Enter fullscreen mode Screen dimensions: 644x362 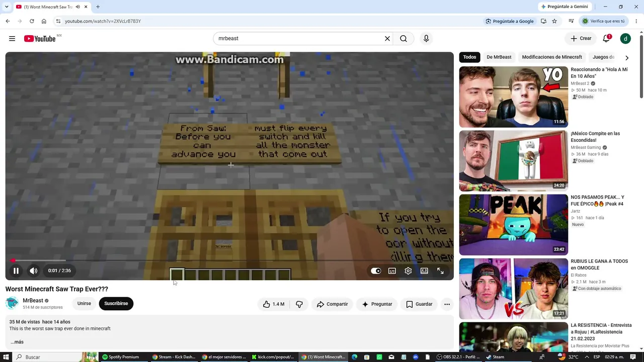[x=440, y=271]
